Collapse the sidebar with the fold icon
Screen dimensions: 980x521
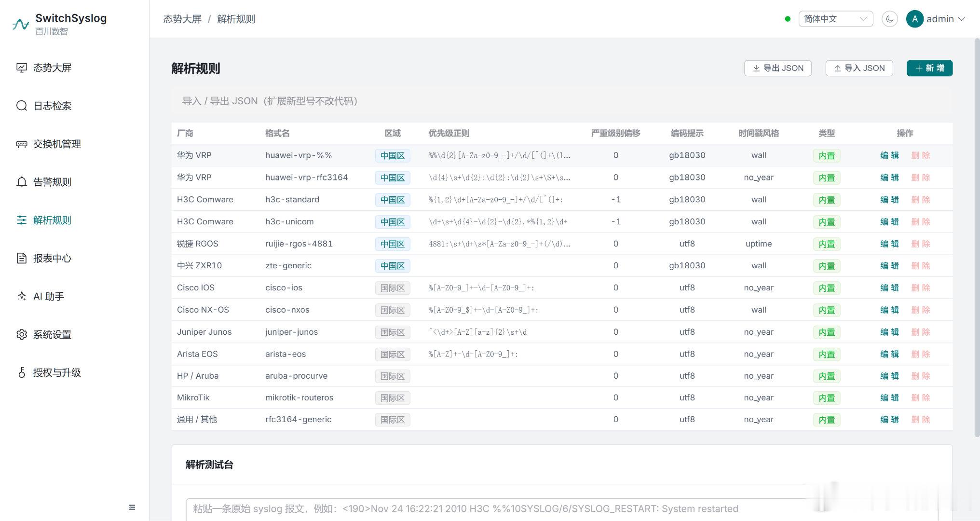tap(132, 507)
